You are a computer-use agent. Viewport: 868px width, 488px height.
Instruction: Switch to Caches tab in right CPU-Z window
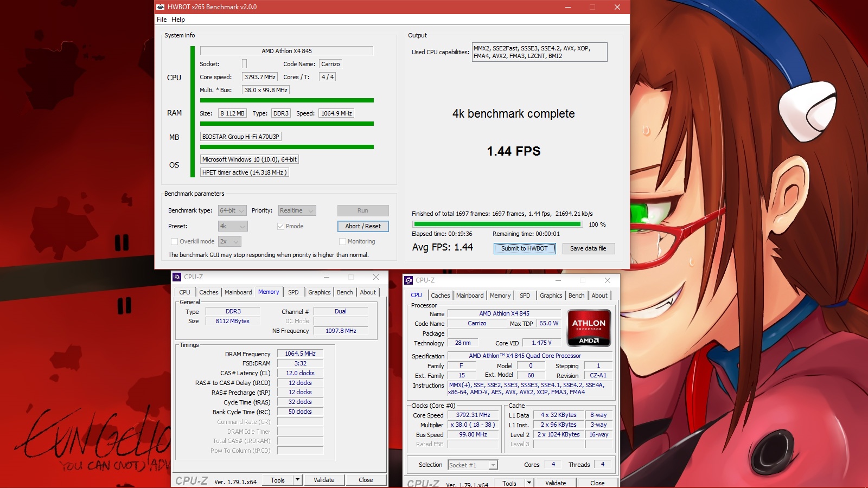point(441,296)
